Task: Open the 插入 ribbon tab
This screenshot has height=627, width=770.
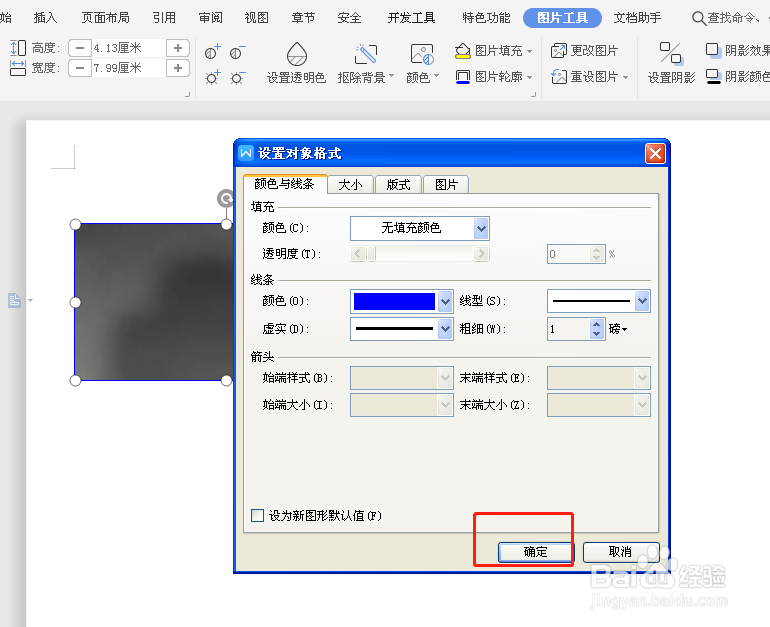Action: pyautogui.click(x=45, y=18)
